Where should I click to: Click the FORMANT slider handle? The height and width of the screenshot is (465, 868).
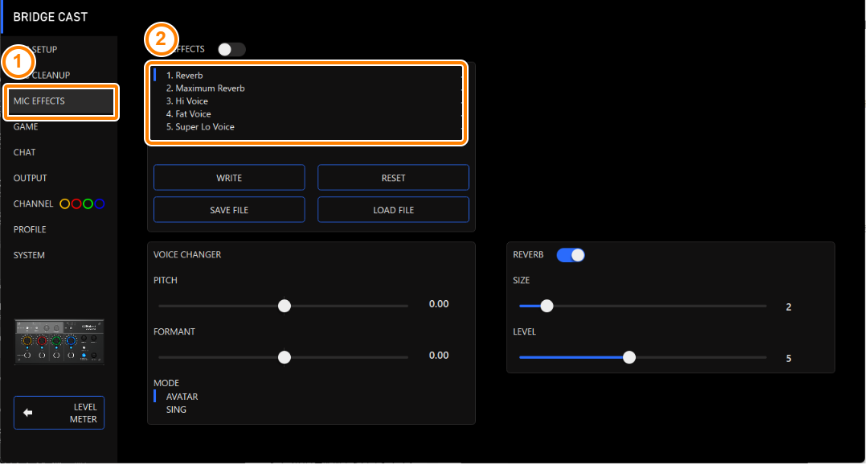(x=285, y=357)
